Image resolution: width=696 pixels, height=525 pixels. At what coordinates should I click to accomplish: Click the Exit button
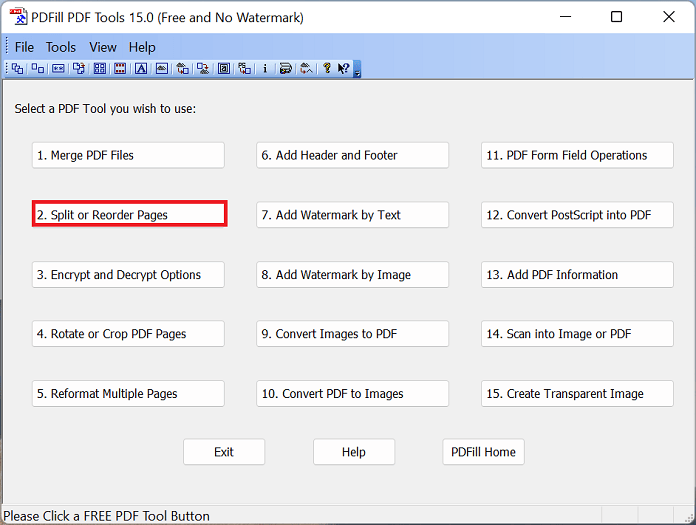(224, 452)
